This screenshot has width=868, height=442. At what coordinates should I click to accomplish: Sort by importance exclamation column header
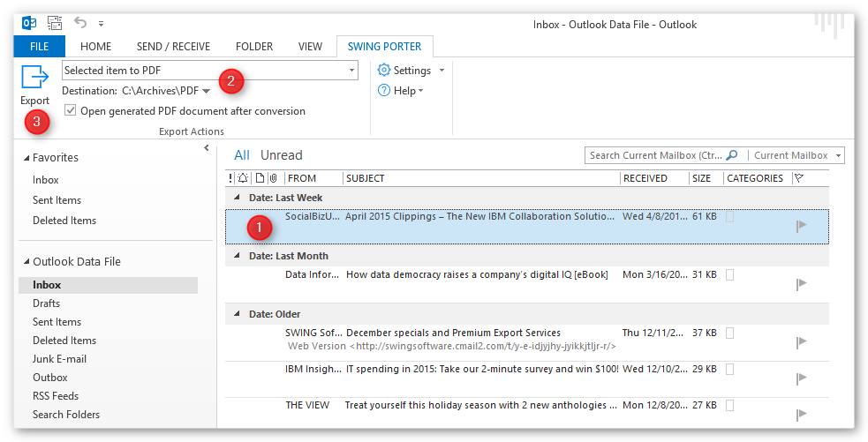[x=230, y=178]
